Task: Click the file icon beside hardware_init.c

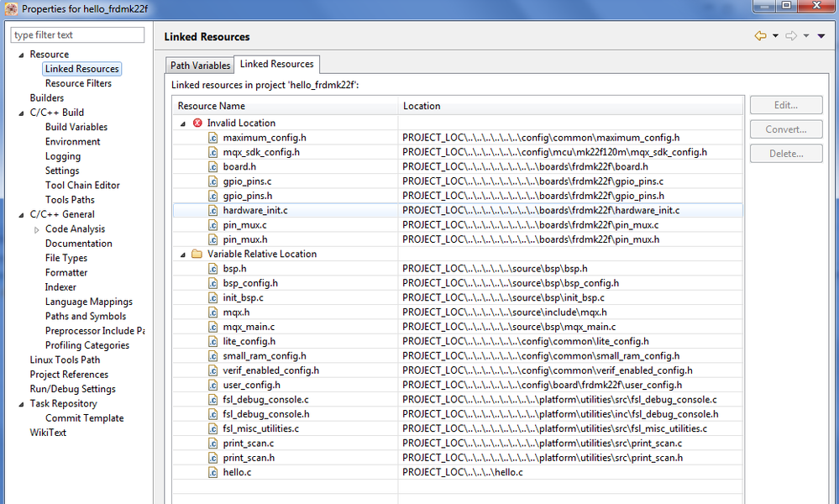Action: 213,210
